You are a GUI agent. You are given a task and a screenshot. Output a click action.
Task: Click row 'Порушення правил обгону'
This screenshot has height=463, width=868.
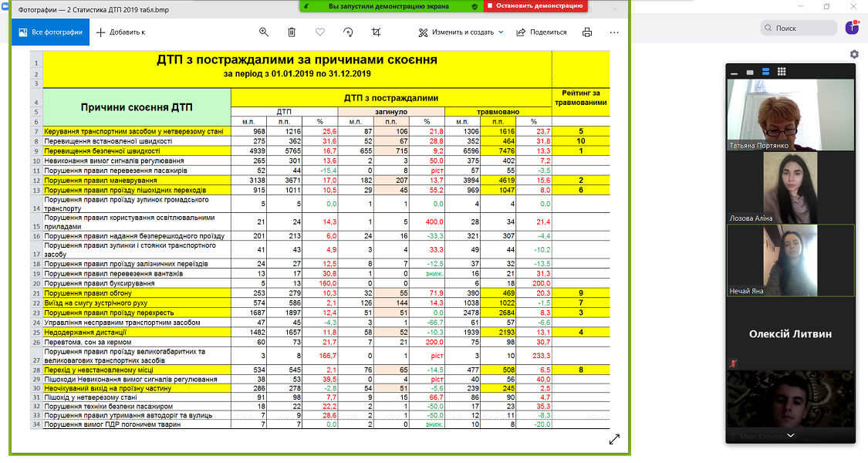(326, 293)
